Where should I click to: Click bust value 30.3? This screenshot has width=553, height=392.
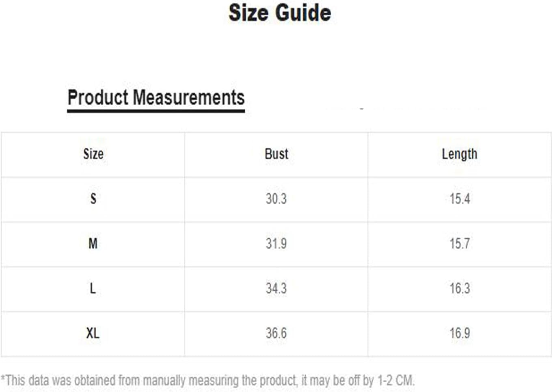coord(276,199)
